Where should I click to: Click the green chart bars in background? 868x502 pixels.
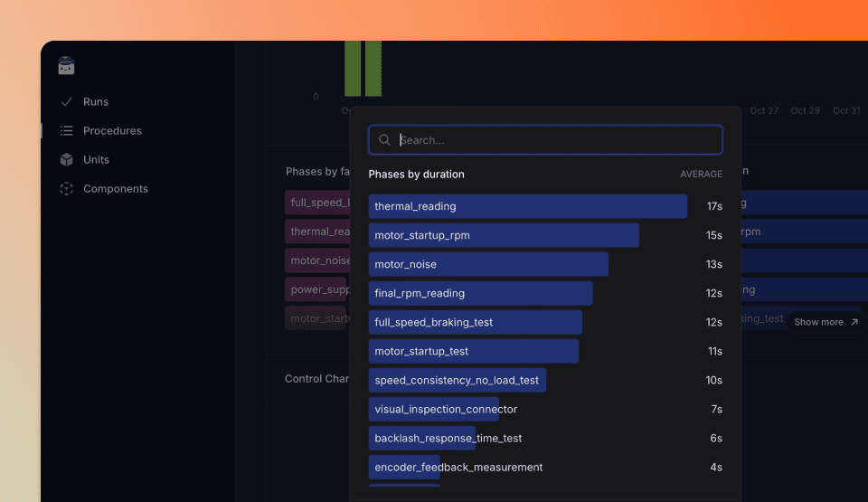point(363,69)
